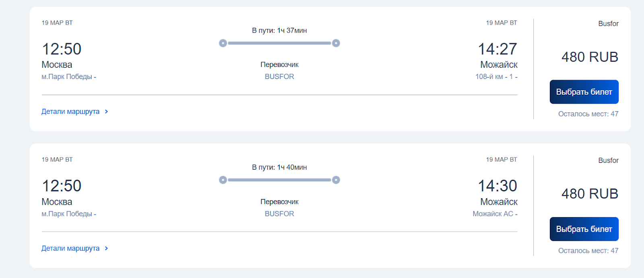The width and height of the screenshot is (644, 278).
Task: Expand route details chevron for 14:27 trip
Action: pos(106,112)
